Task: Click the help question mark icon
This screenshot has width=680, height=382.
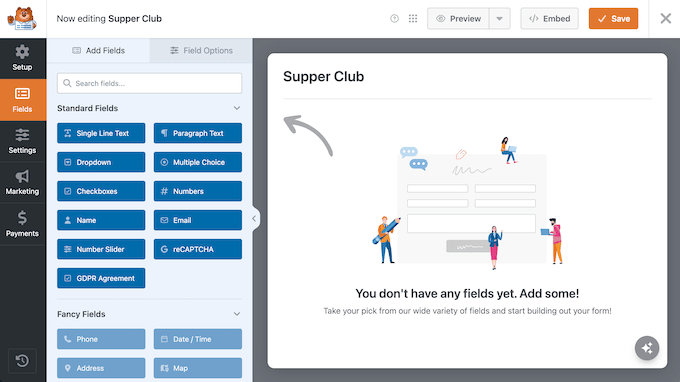Action: point(394,19)
